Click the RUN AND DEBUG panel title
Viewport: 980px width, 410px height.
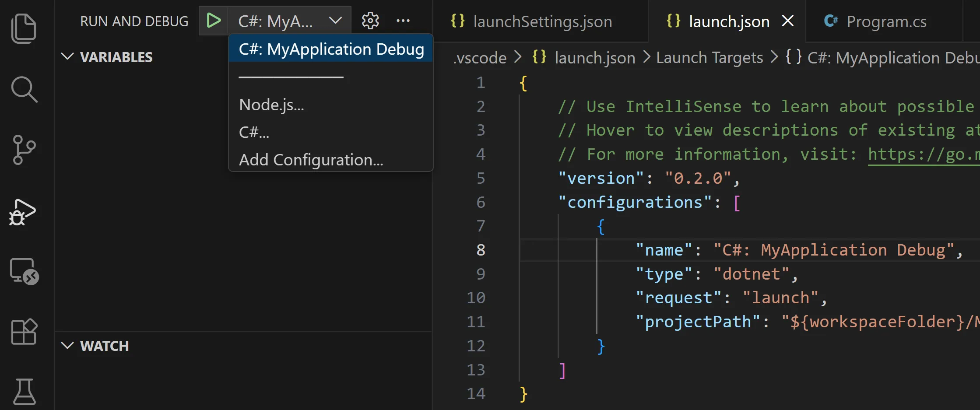click(x=134, y=21)
